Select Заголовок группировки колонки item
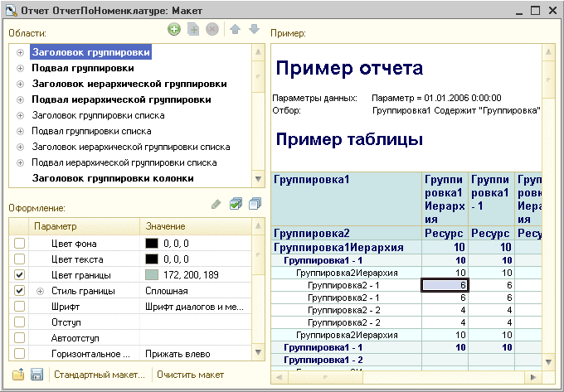Screen dimensions: 564x392 (x=113, y=178)
